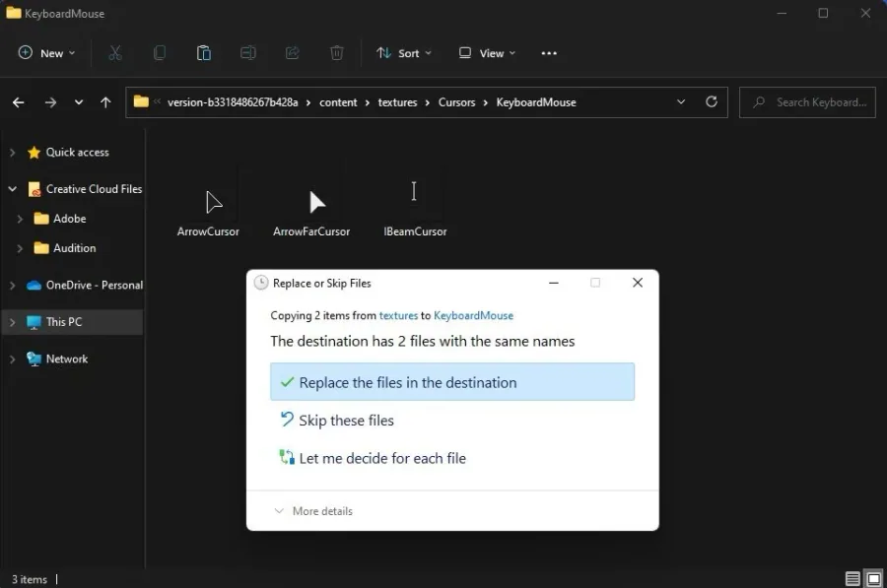Switch to details list view in status bar
Screen dimensions: 887x588
(853, 578)
